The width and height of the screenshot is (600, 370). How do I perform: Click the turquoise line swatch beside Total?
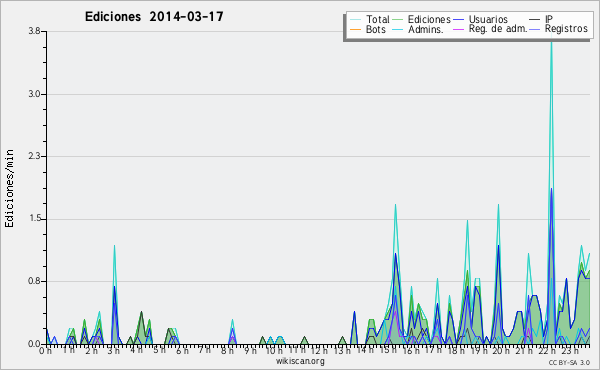[x=355, y=20]
